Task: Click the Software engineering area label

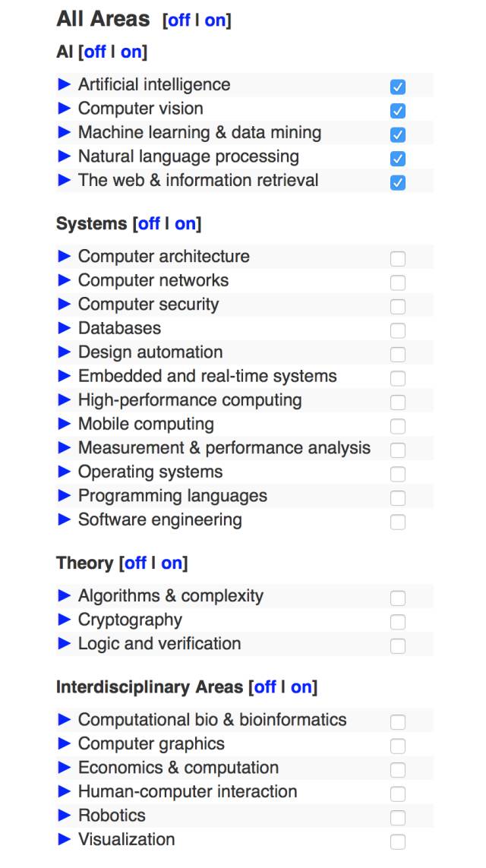Action: pos(160,520)
